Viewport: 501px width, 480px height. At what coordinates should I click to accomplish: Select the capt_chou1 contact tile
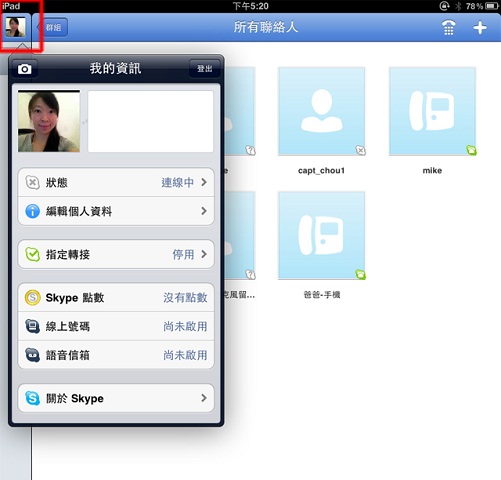point(321,111)
